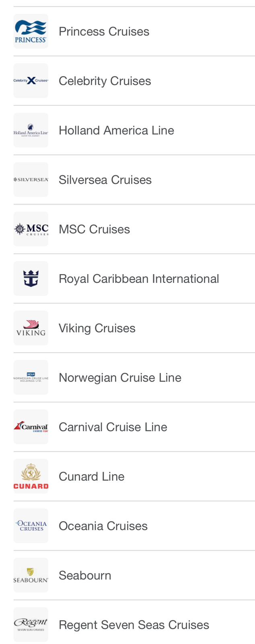Viewport: 255px width, 644px height.
Task: Open the Royal Caribbean International entry
Action: click(x=139, y=279)
